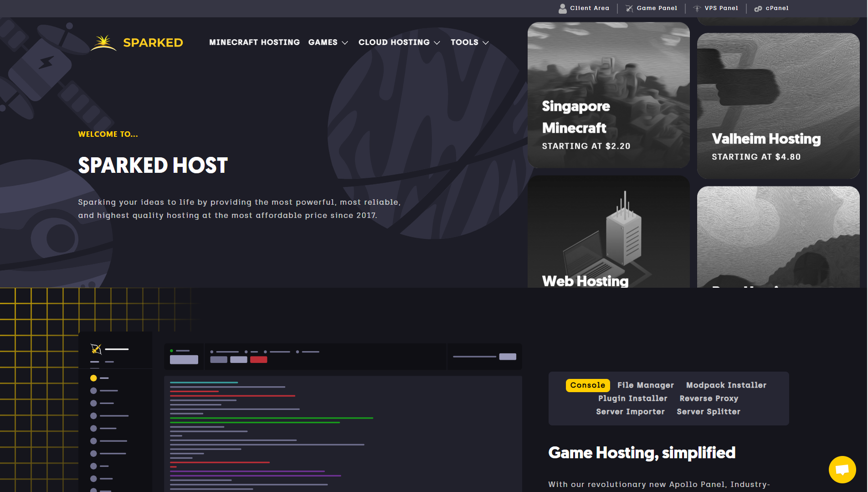The width and height of the screenshot is (868, 492).
Task: Select the Server Importer tab
Action: (x=630, y=412)
